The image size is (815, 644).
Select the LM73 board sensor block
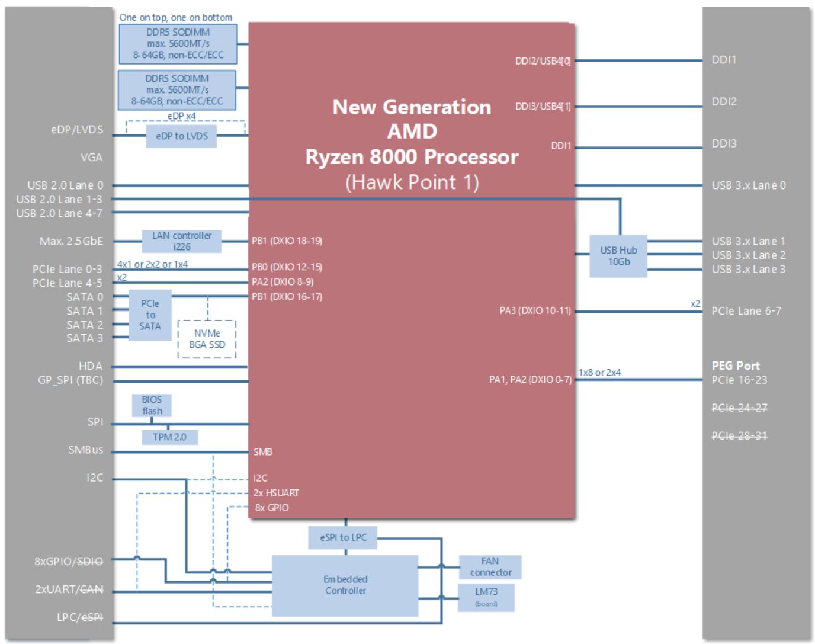(486, 597)
